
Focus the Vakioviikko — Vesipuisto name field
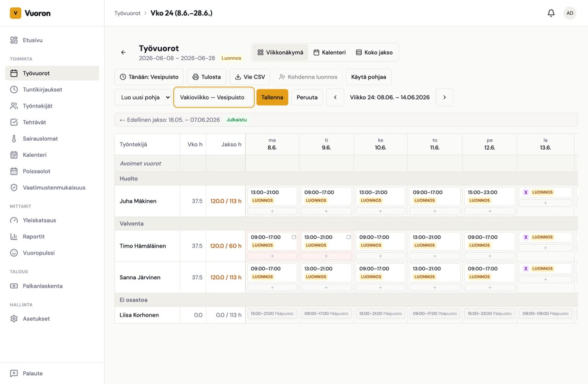pyautogui.click(x=214, y=97)
